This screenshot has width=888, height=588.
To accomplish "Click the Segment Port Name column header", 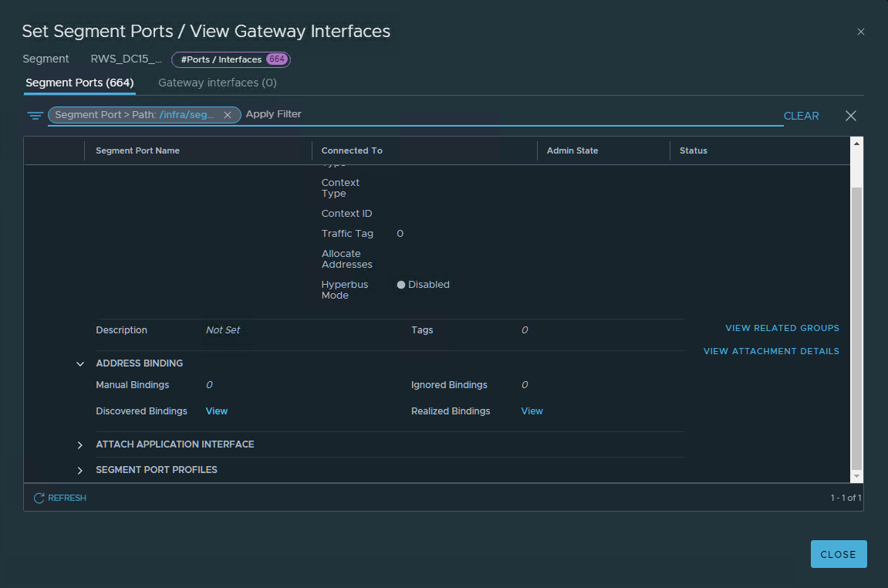I will point(137,150).
